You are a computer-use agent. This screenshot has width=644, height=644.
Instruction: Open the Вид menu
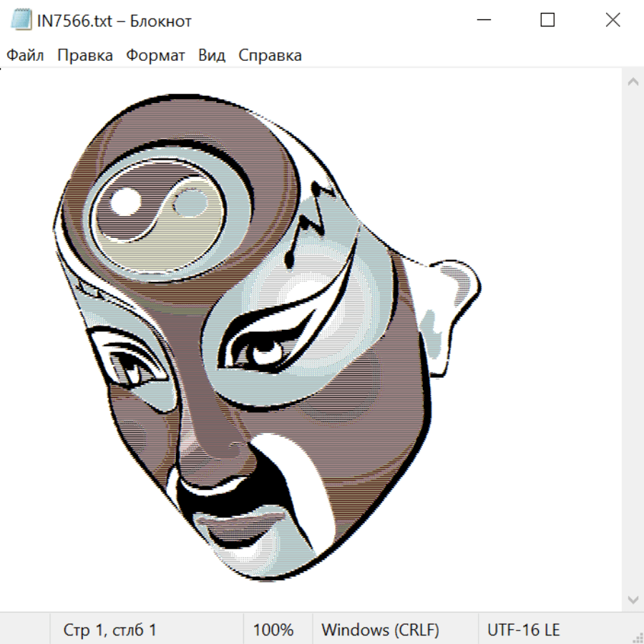point(212,56)
